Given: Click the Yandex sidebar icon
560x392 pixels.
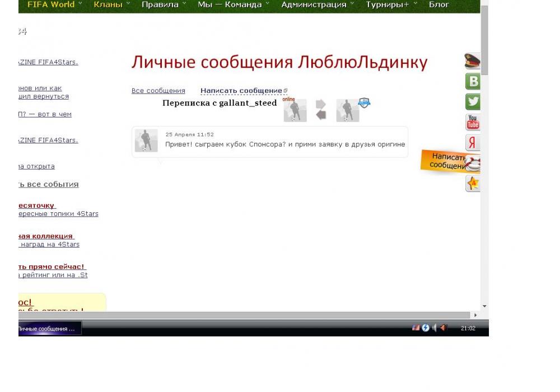Looking at the screenshot, I should (473, 143).
